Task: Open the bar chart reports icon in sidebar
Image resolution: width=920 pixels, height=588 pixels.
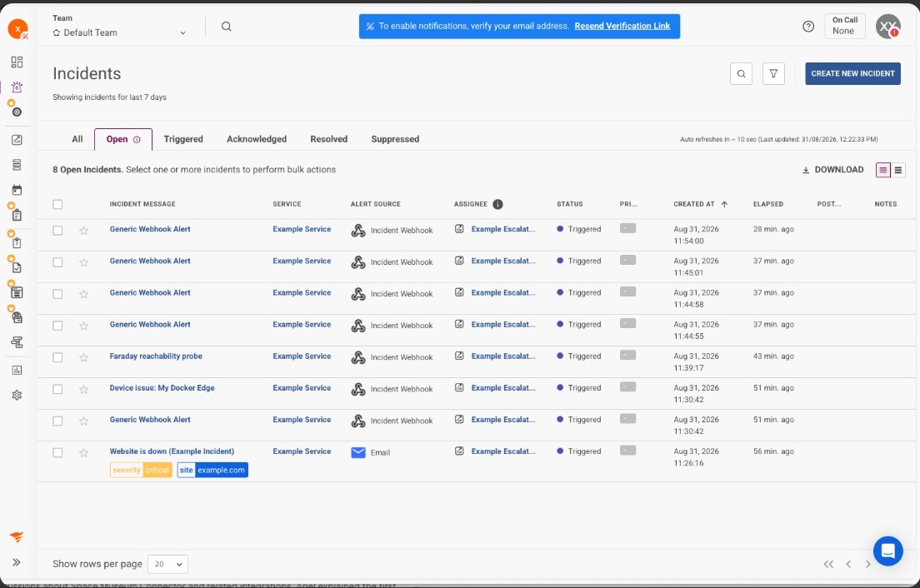Action: [17, 370]
